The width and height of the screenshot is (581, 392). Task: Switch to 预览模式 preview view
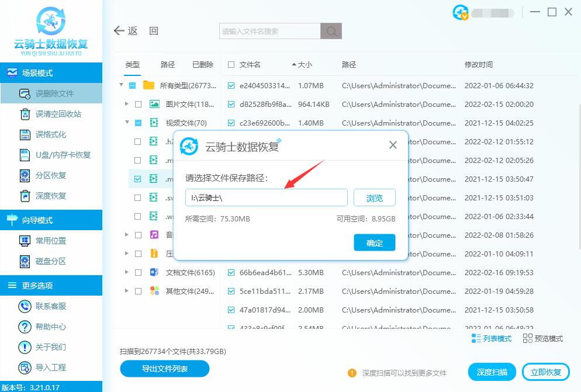pyautogui.click(x=543, y=338)
